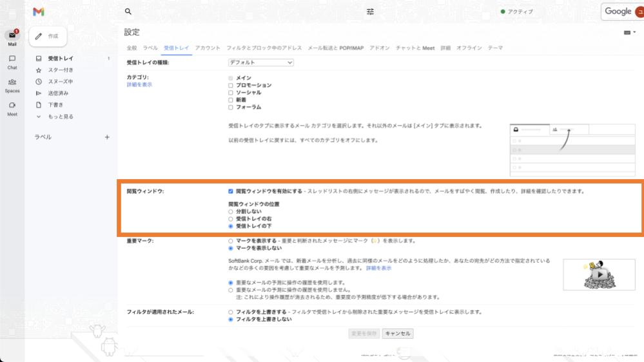The height and width of the screenshot is (362, 644).
Task: Click the clock icon for スヌーズ中
Action: (x=39, y=82)
